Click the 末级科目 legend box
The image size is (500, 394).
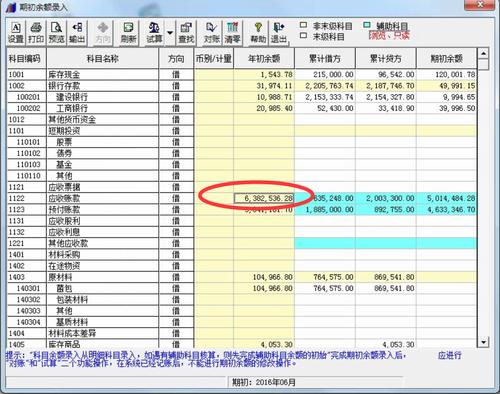(x=303, y=35)
